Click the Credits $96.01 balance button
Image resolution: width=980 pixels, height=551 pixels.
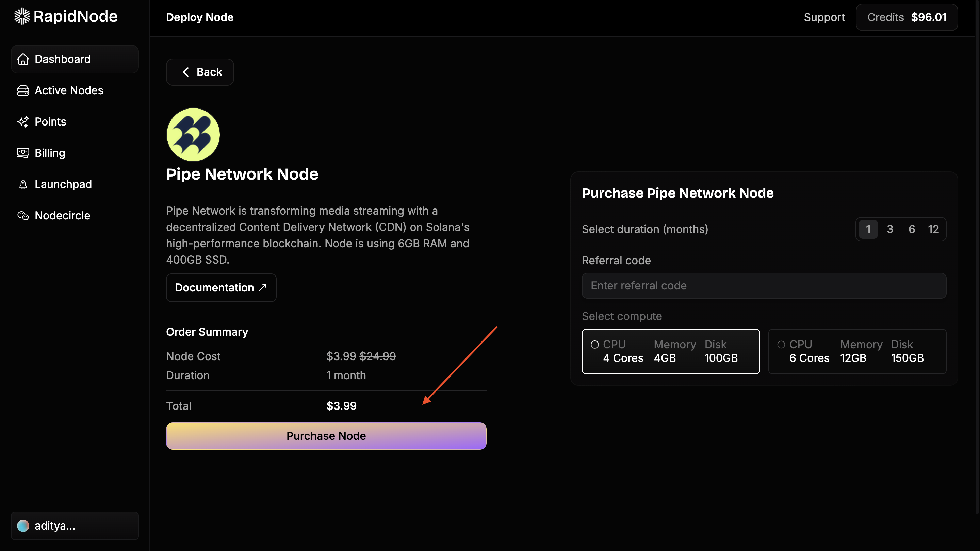[906, 17]
